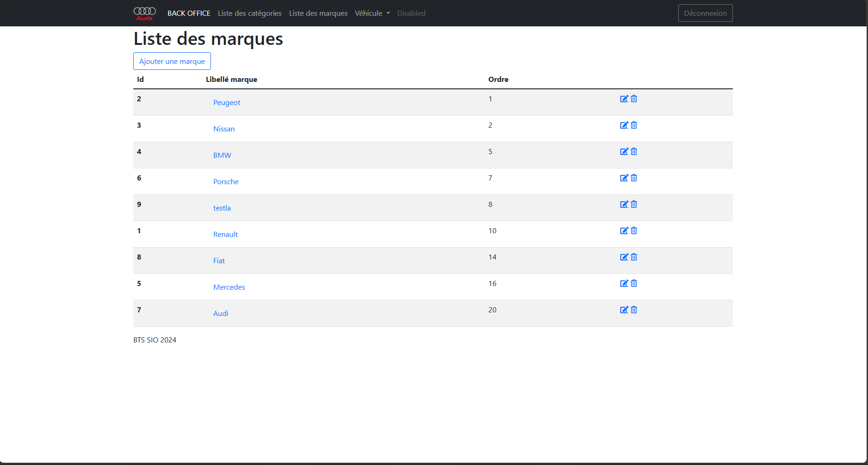868x465 pixels.
Task: Delete the Peugeot brand row
Action: [634, 99]
